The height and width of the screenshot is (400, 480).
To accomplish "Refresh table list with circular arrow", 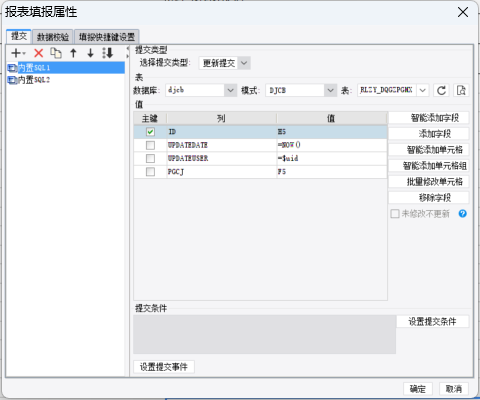I will [441, 90].
